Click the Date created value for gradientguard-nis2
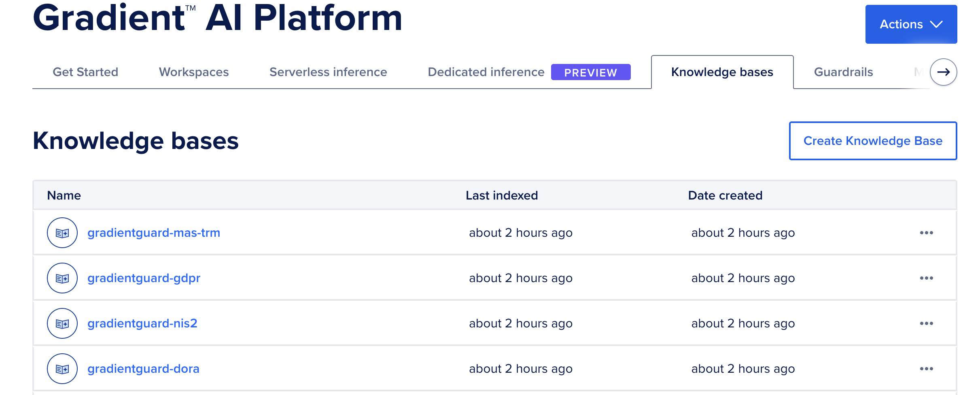The width and height of the screenshot is (980, 395). [x=743, y=323]
